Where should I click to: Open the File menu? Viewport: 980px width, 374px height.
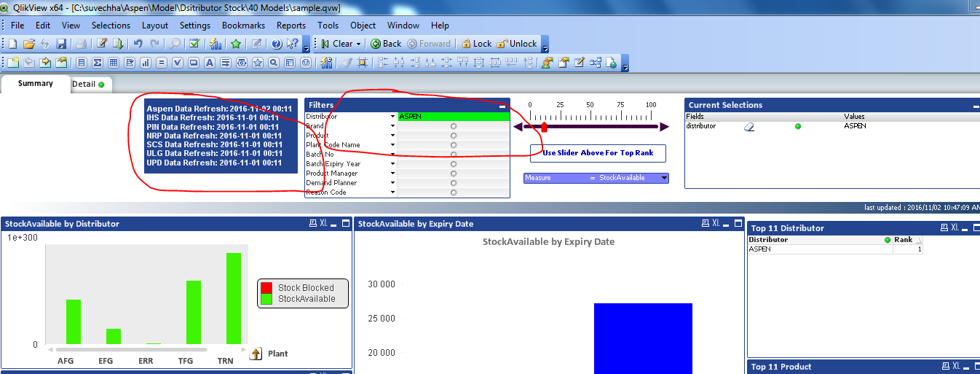[17, 25]
